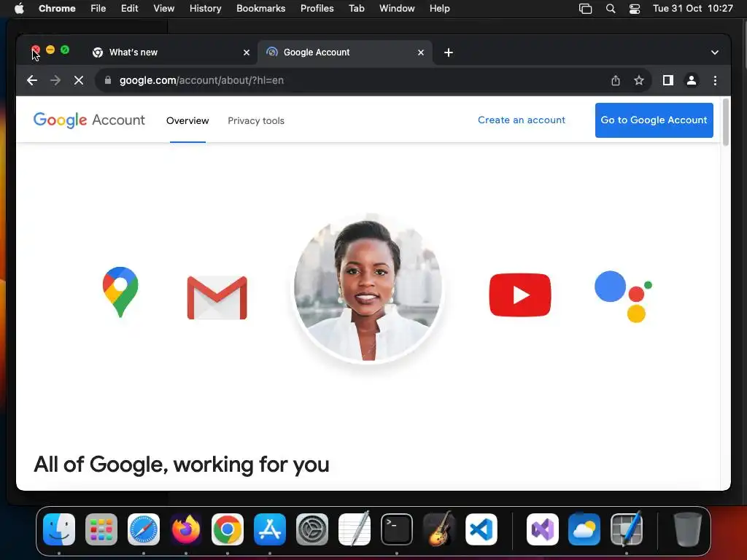
Task: Click the Google Assistant dots icon
Action: (623, 297)
